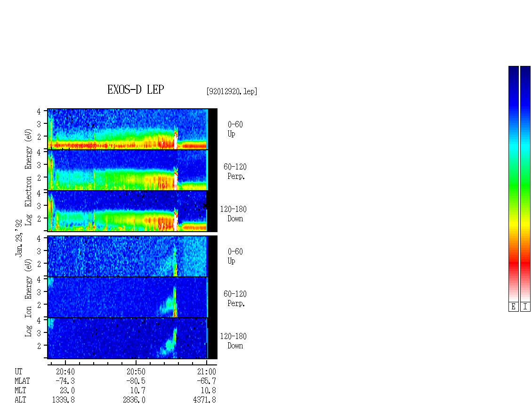The height and width of the screenshot is (412, 532).
Task: Click the MLAT value -74.3
Action: pyautogui.click(x=65, y=381)
